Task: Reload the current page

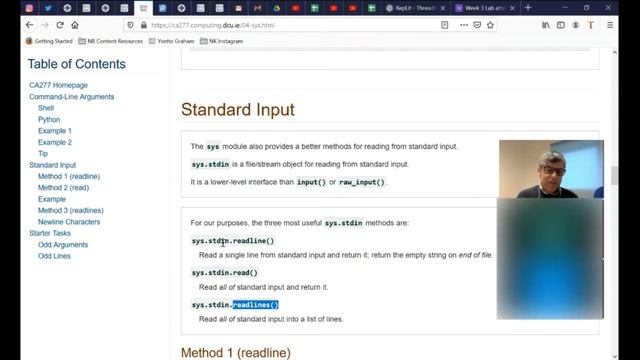Action: tap(60, 25)
